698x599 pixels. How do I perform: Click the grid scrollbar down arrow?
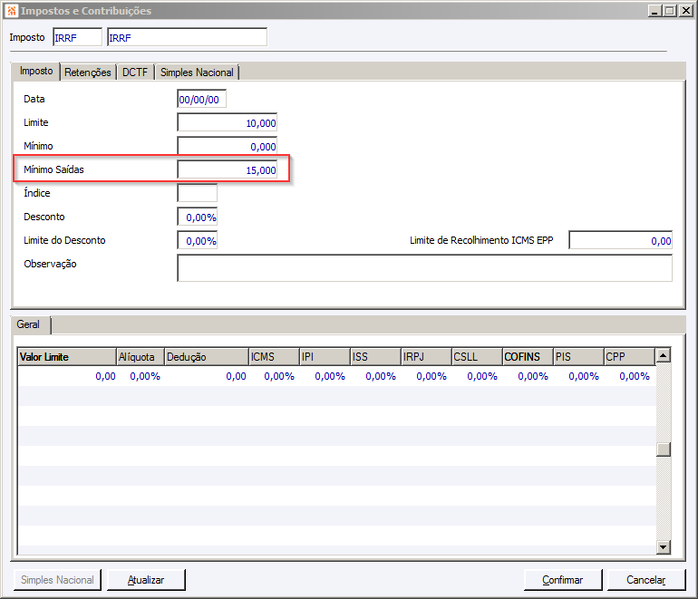click(x=663, y=547)
